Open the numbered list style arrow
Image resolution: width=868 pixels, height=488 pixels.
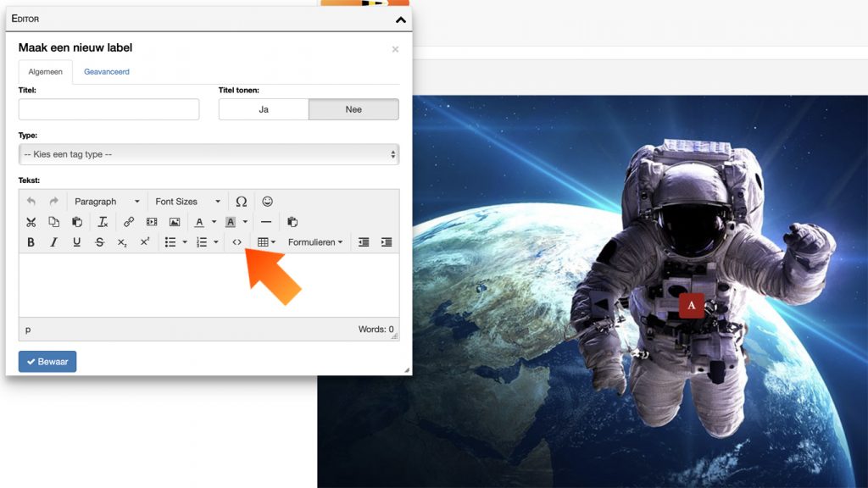pyautogui.click(x=216, y=242)
